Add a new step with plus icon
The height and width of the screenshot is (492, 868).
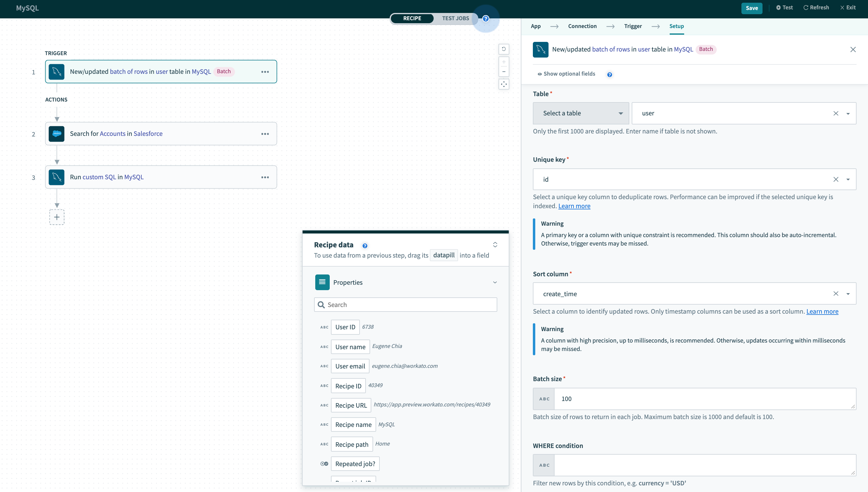(57, 217)
